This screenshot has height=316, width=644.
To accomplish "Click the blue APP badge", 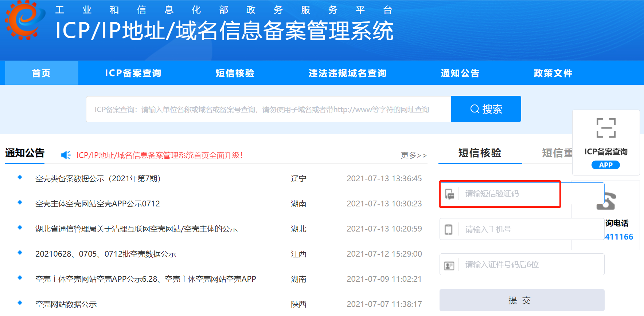I will 605,165.
